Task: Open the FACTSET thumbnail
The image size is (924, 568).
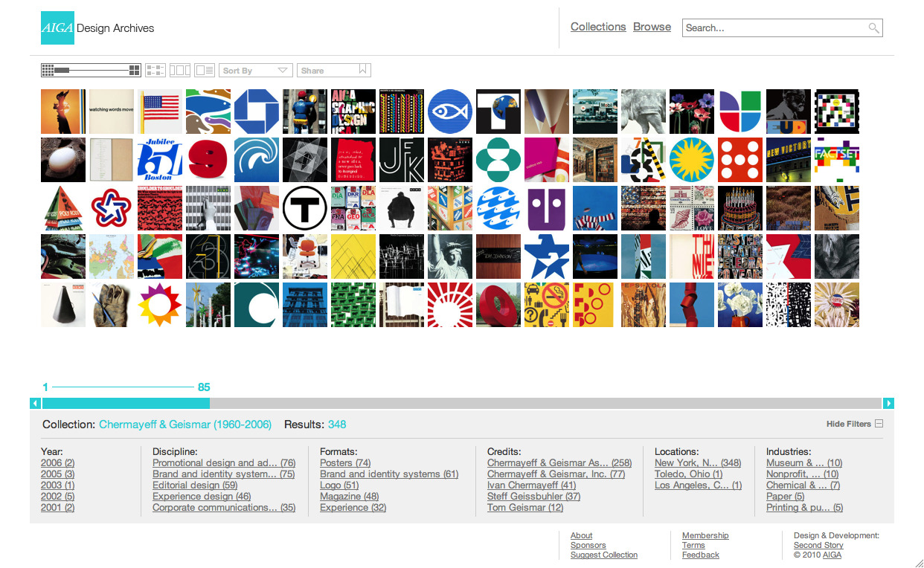Action: pyautogui.click(x=837, y=160)
